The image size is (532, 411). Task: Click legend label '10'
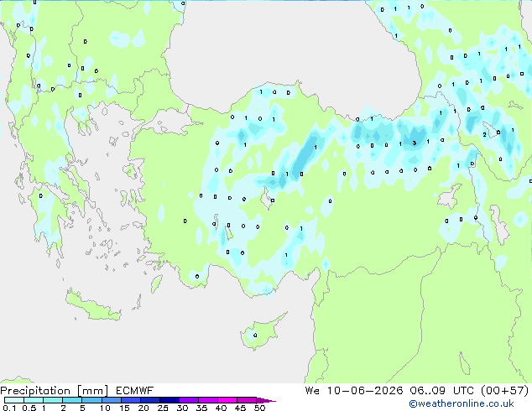pos(105,408)
